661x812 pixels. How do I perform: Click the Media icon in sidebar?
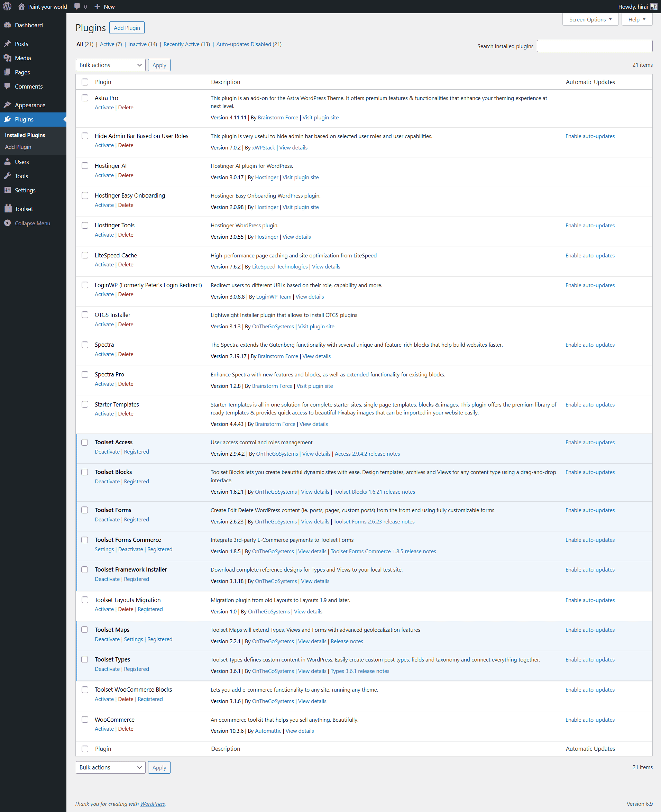pyautogui.click(x=8, y=58)
